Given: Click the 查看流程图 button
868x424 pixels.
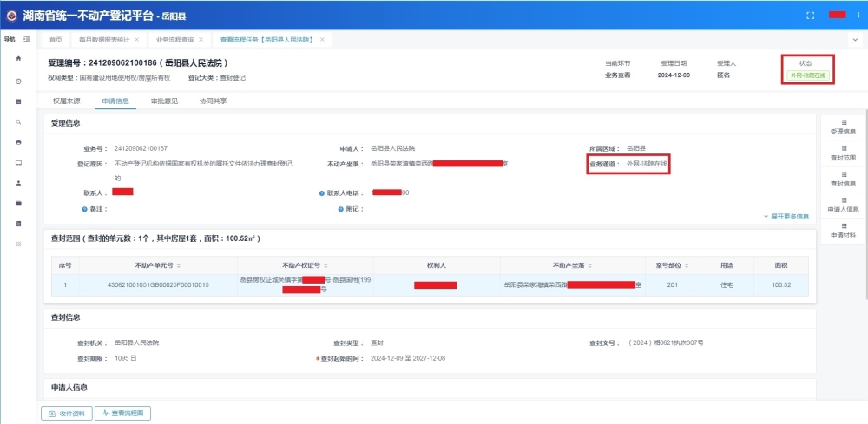Looking at the screenshot, I should click(123, 414).
